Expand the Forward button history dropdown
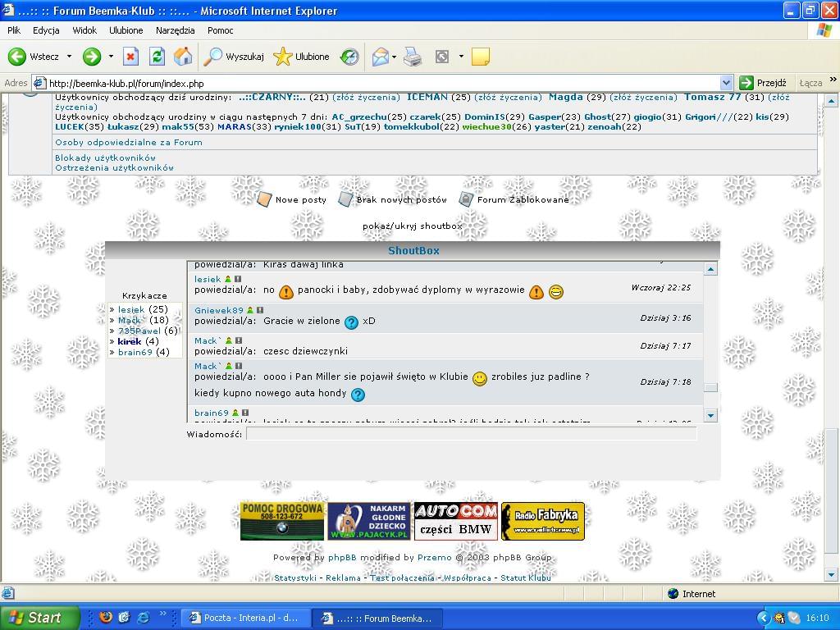840x630 pixels. pos(111,57)
